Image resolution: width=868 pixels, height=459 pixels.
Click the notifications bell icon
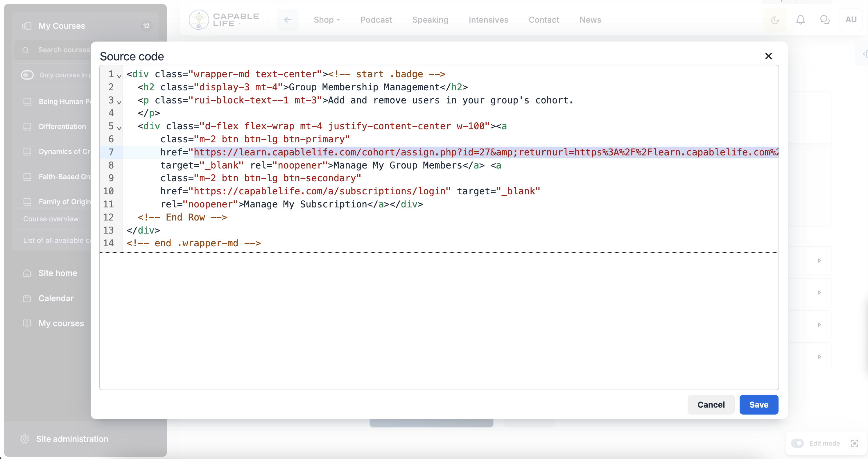coord(800,20)
